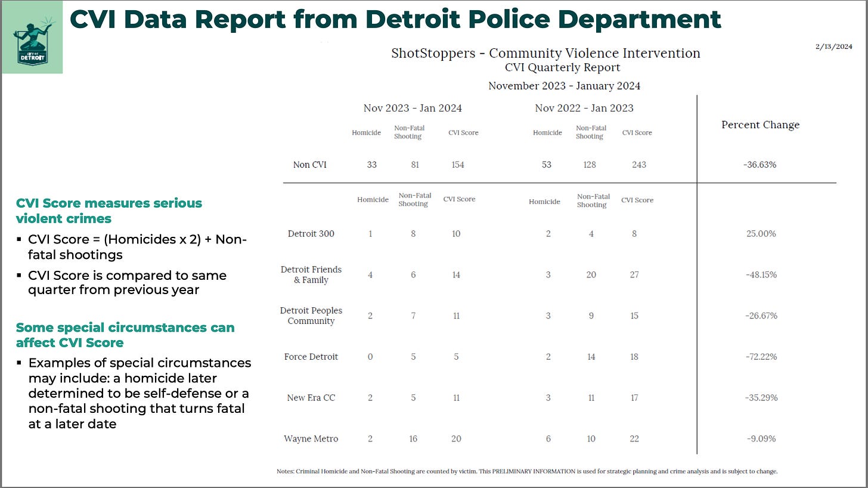Viewport: 868px width, 488px height.
Task: Click 'November 2023 - January 2024' date range
Action: (x=564, y=86)
